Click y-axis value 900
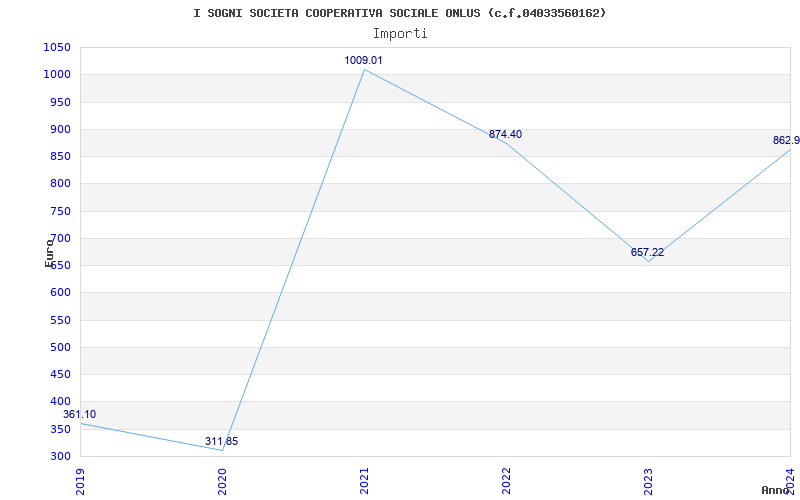Image resolution: width=800 pixels, height=500 pixels. tap(60, 130)
